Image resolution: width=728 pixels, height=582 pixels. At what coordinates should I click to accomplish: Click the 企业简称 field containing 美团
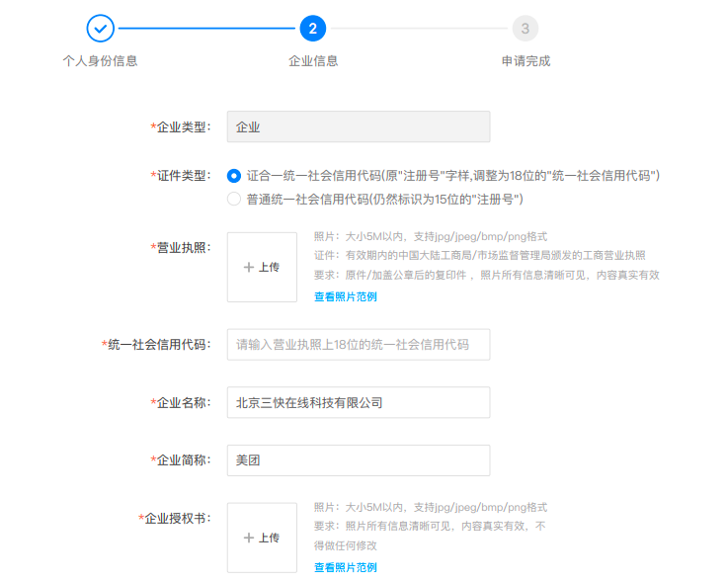pos(358,459)
